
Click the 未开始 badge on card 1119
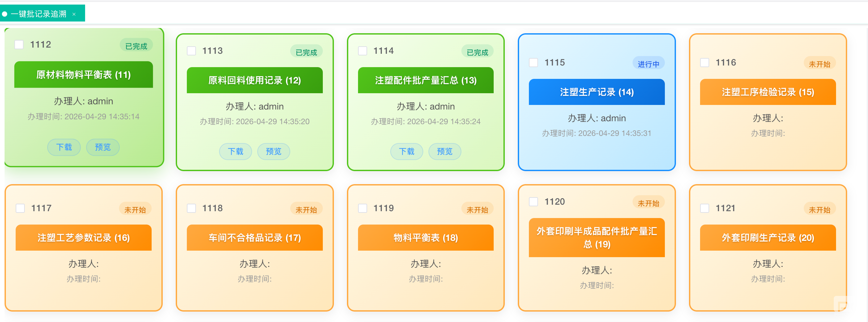(x=477, y=210)
